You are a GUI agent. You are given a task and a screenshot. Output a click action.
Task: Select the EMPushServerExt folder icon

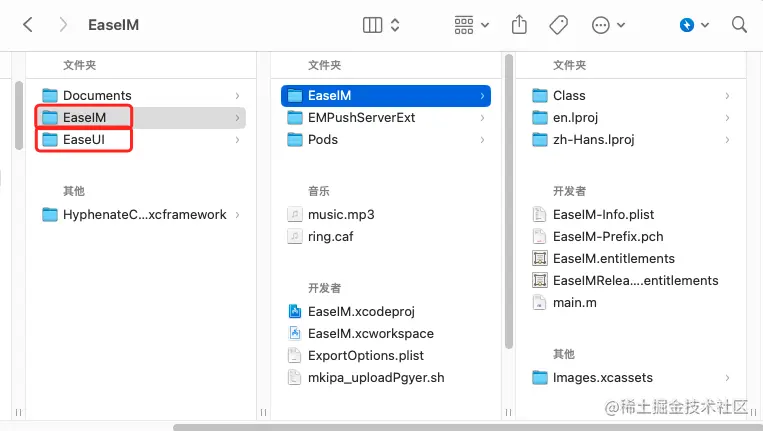(295, 117)
